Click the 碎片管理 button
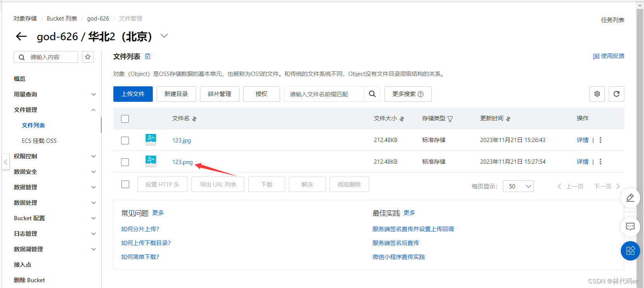 pyautogui.click(x=220, y=94)
